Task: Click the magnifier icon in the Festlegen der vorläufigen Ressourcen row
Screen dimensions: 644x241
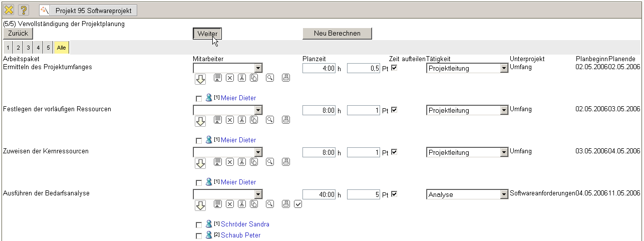Action: click(x=269, y=120)
